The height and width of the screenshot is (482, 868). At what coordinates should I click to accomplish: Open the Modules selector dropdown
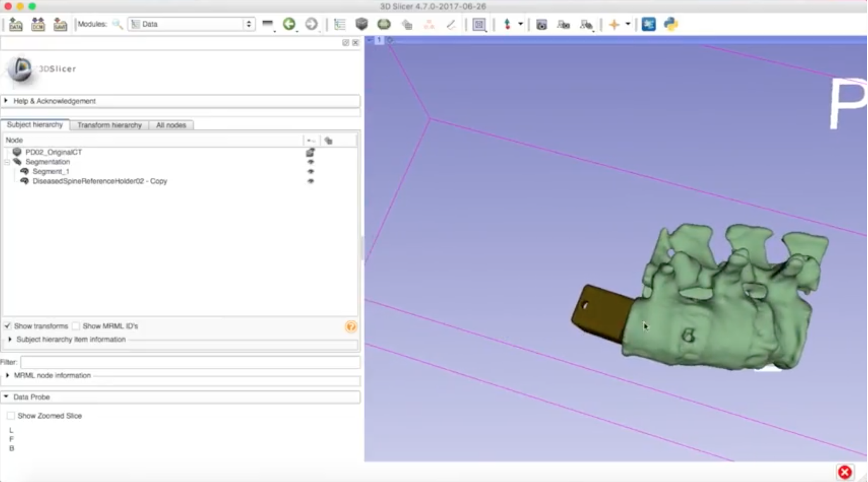[x=191, y=24]
